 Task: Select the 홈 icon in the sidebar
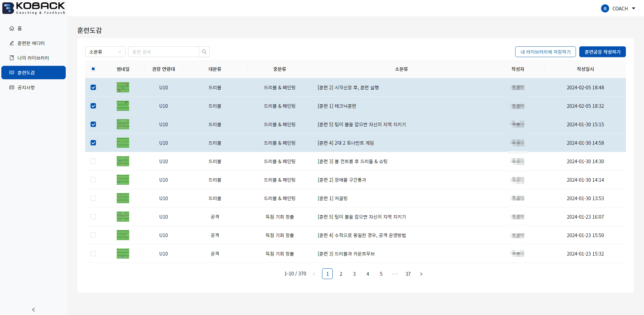coord(12,28)
